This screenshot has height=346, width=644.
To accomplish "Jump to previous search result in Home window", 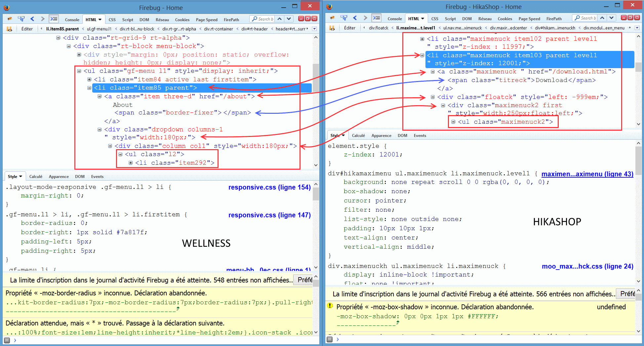I will [280, 19].
